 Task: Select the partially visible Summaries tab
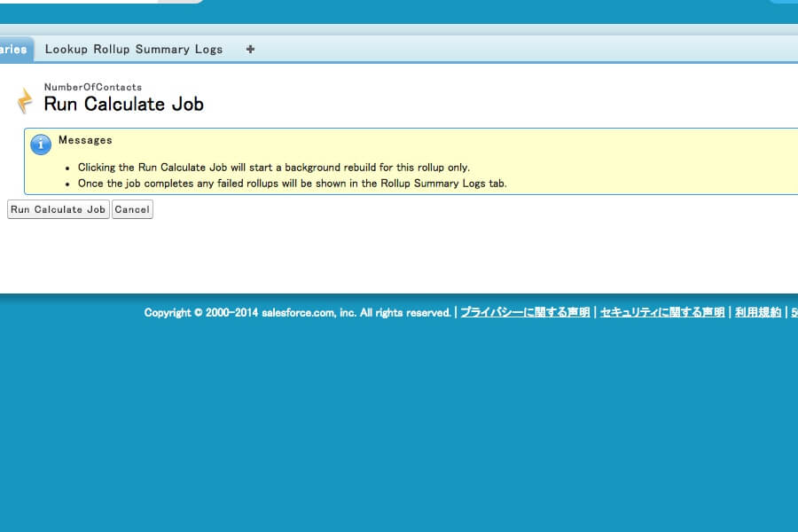point(14,50)
